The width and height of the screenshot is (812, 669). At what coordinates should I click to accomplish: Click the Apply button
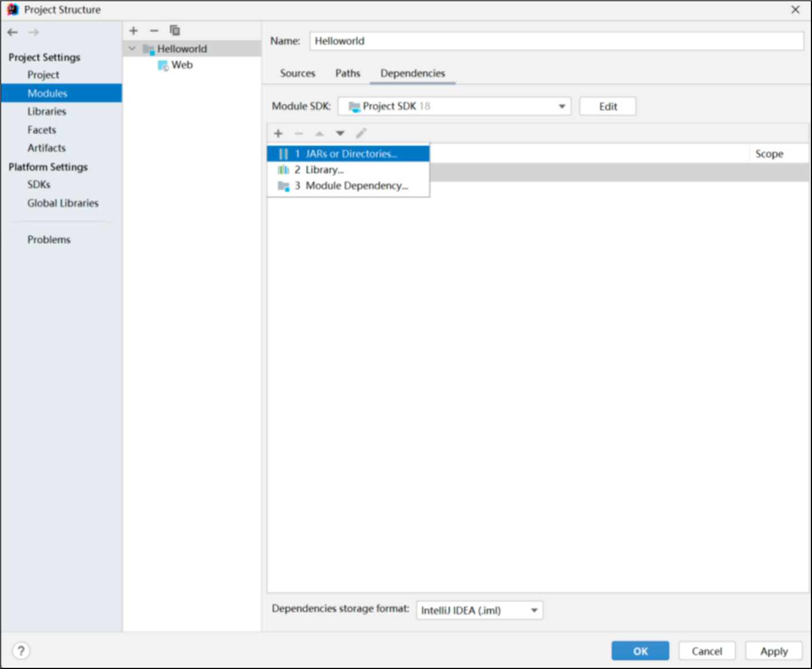(773, 651)
